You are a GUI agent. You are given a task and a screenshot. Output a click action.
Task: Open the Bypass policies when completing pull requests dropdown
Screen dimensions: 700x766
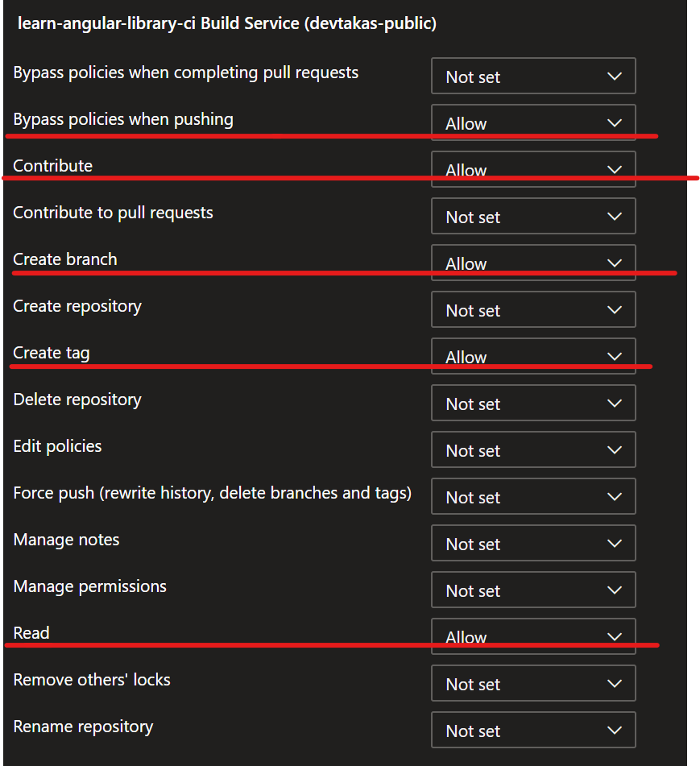click(x=533, y=76)
